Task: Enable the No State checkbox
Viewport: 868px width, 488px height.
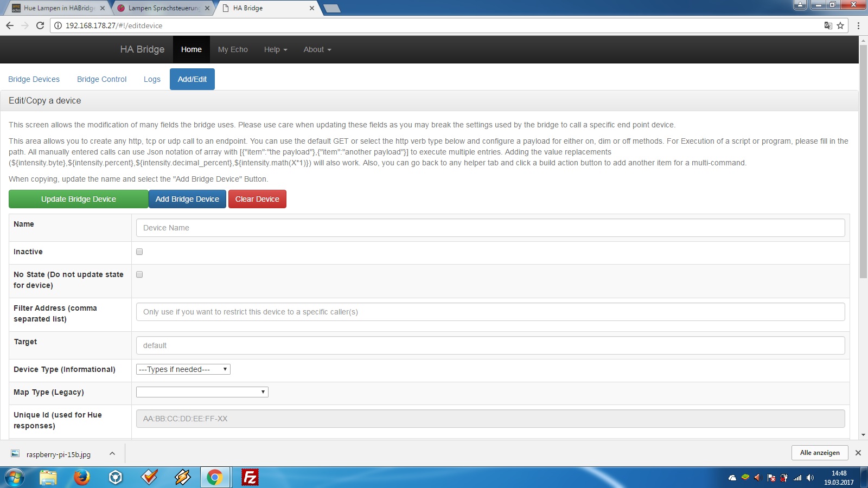Action: click(x=139, y=274)
